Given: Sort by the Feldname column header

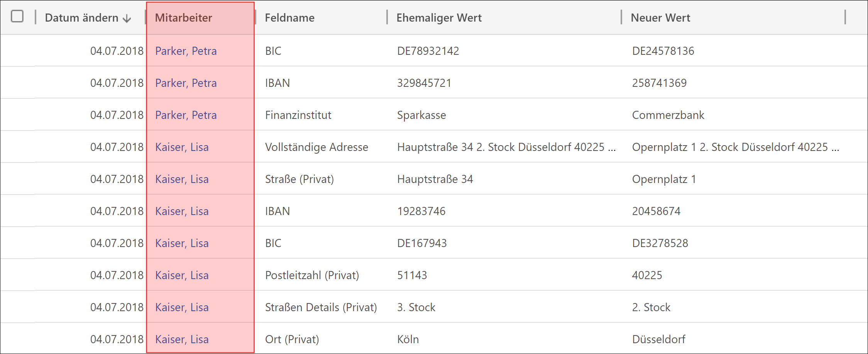Looking at the screenshot, I should (x=289, y=18).
